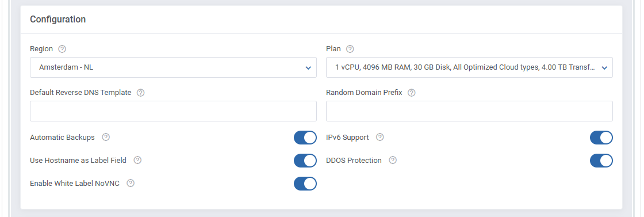Toggle Use Hostname as Label Field switch

click(305, 161)
